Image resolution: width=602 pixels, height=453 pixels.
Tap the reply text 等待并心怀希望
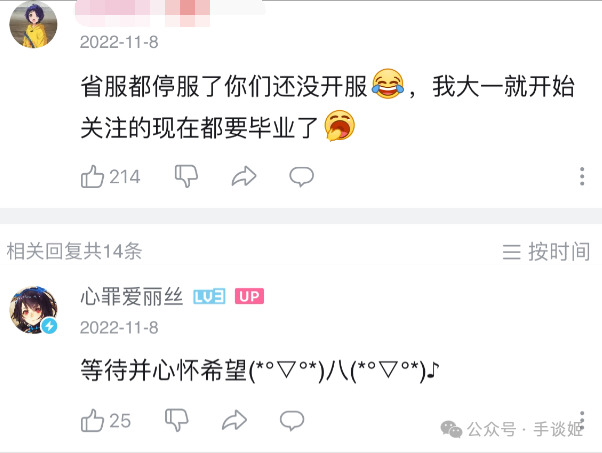pyautogui.click(x=164, y=371)
